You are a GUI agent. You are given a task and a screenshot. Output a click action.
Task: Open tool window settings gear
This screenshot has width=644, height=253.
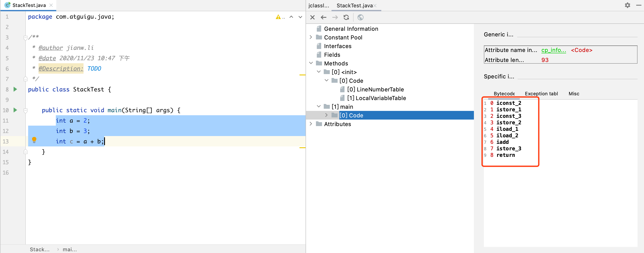point(628,5)
